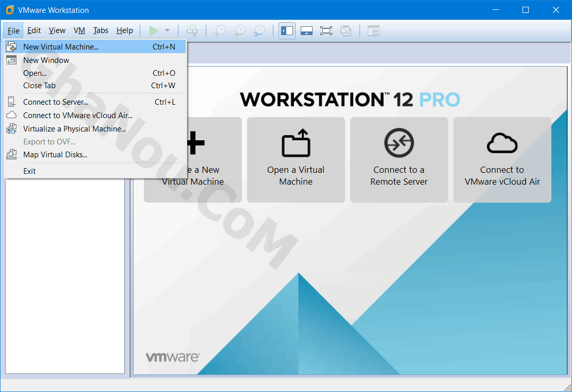Select Close Tab menu entry

[95, 85]
